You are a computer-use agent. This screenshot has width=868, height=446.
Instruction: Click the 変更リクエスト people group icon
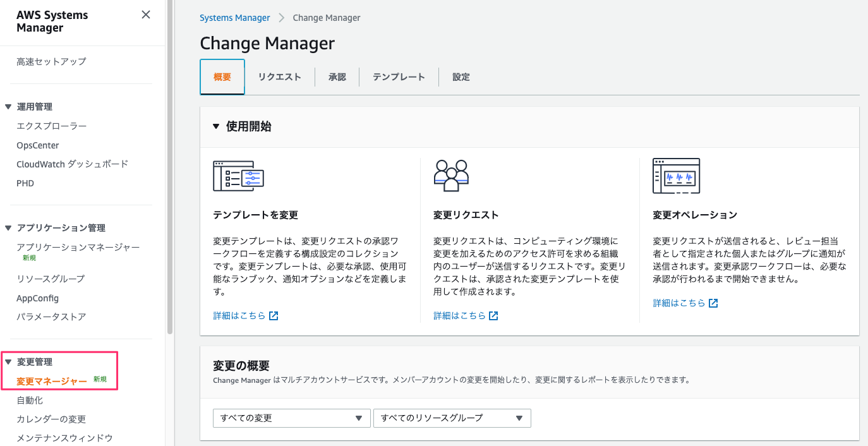(451, 175)
